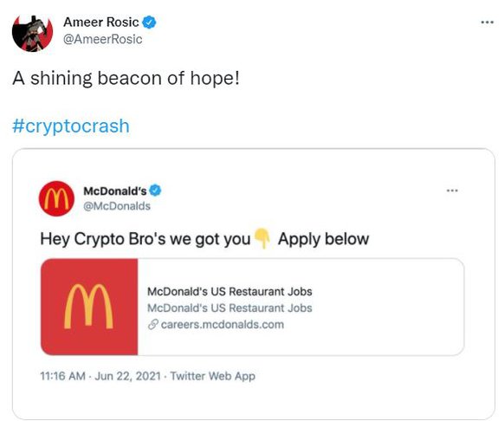Click the Ameer Rosic display name
The height and width of the screenshot is (421, 504).
[x=101, y=23]
